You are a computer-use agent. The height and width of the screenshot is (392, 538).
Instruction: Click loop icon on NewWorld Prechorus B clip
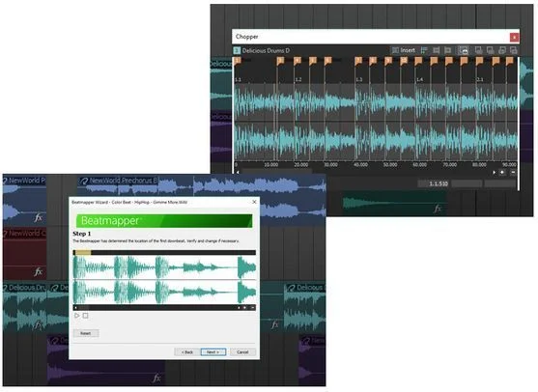pos(84,181)
